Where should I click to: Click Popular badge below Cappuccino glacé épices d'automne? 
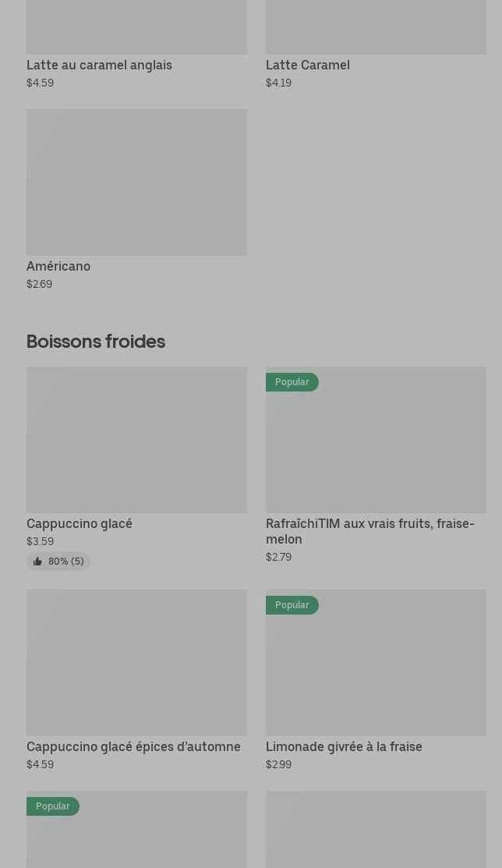click(53, 806)
